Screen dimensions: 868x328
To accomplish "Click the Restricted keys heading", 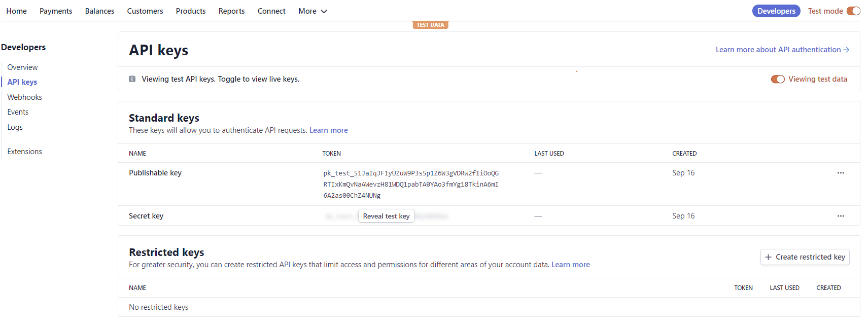I will pyautogui.click(x=166, y=252).
